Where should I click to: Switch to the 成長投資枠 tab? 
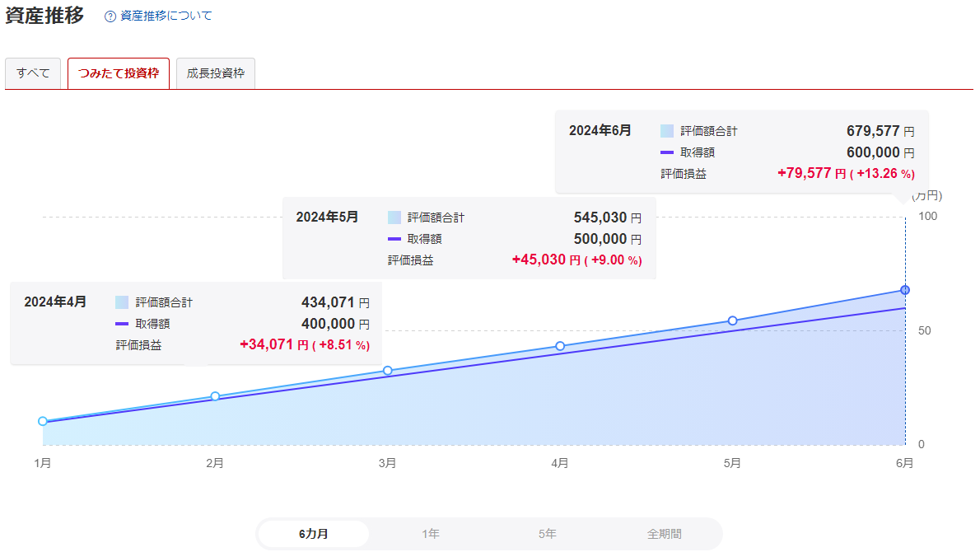coord(216,73)
